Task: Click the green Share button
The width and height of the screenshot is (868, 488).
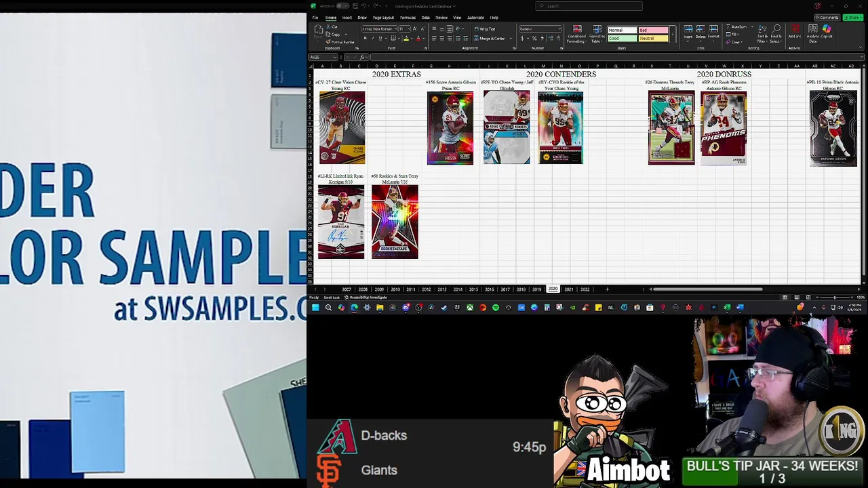Action: (x=853, y=18)
